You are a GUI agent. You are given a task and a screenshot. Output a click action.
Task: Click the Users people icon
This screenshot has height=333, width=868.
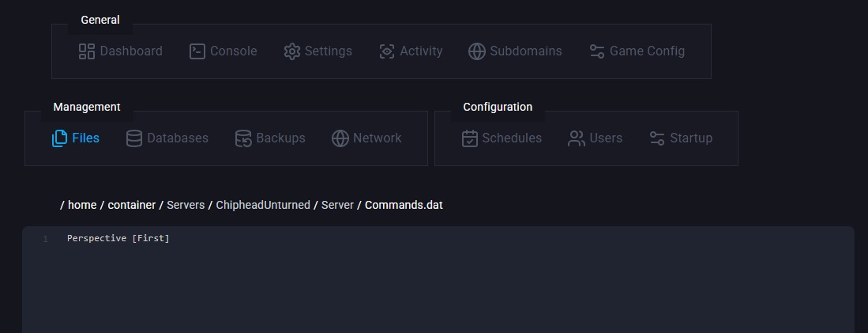click(577, 138)
